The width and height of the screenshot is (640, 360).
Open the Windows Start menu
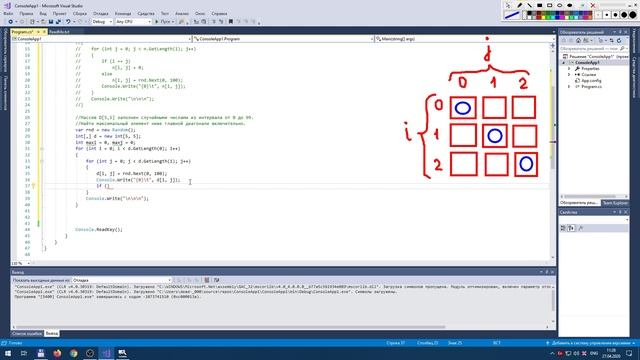pos(8,353)
